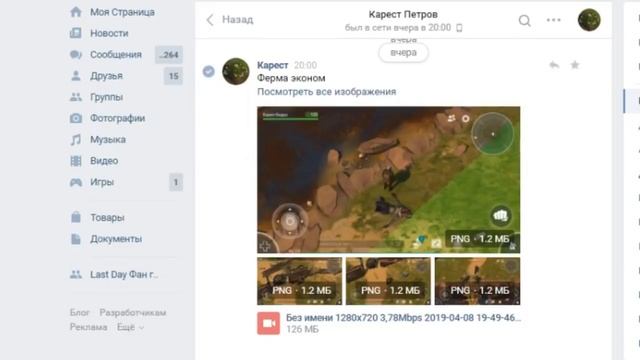Deselect the checked message checkmark

[x=209, y=71]
